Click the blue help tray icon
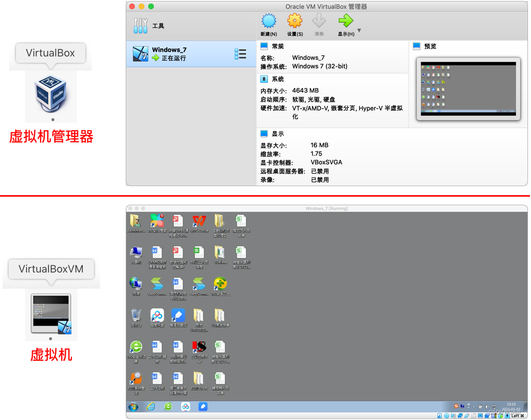The height and width of the screenshot is (420, 531). [x=462, y=406]
